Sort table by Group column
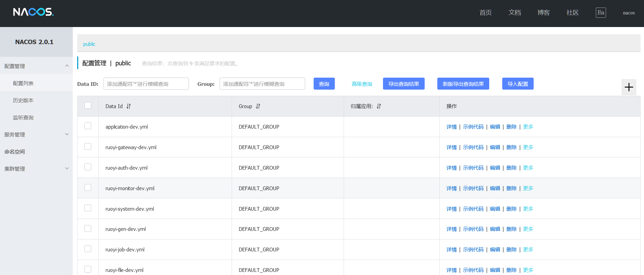Screen dimensions: 644x275 click(x=258, y=106)
